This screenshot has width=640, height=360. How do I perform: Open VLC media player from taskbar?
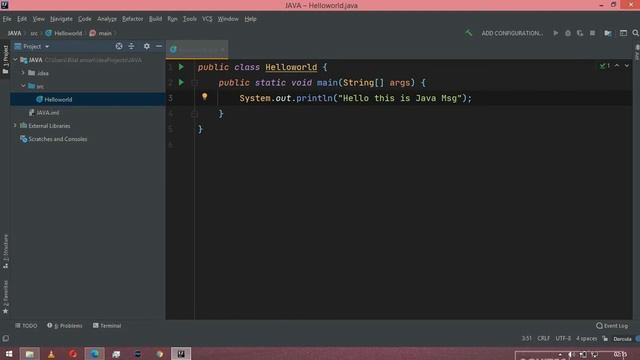pyautogui.click(x=51, y=354)
